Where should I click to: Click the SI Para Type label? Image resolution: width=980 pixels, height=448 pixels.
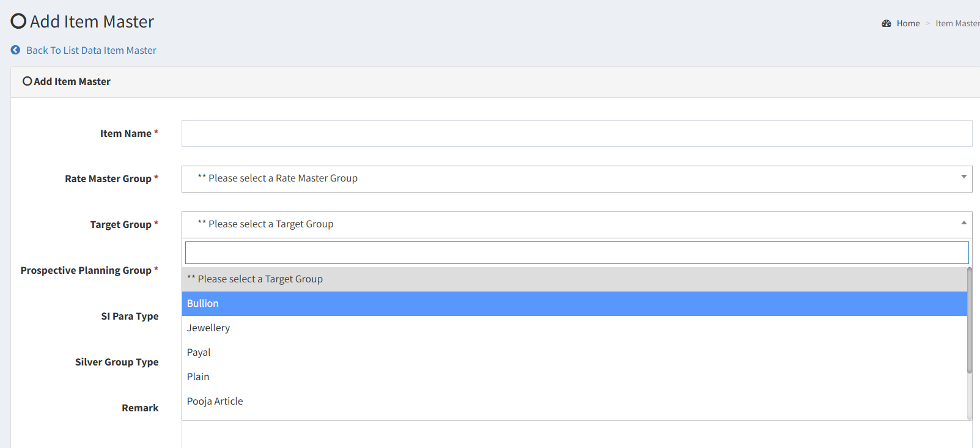tap(130, 316)
